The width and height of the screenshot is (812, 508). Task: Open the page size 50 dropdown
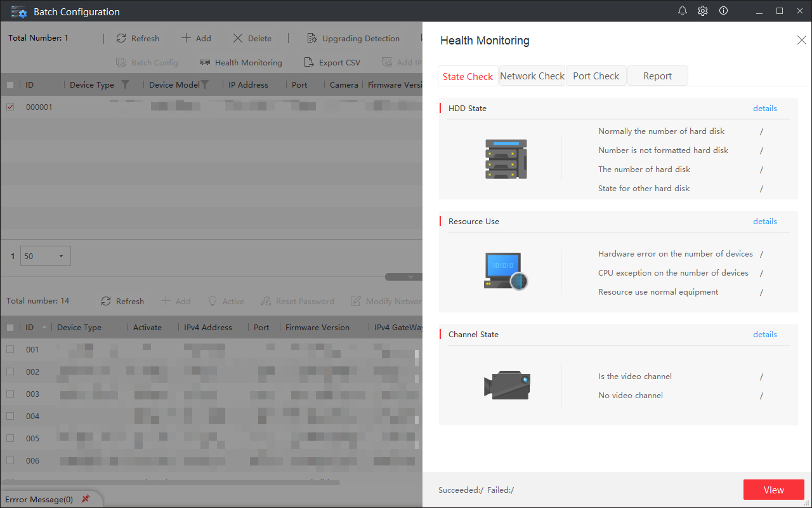[x=46, y=256]
